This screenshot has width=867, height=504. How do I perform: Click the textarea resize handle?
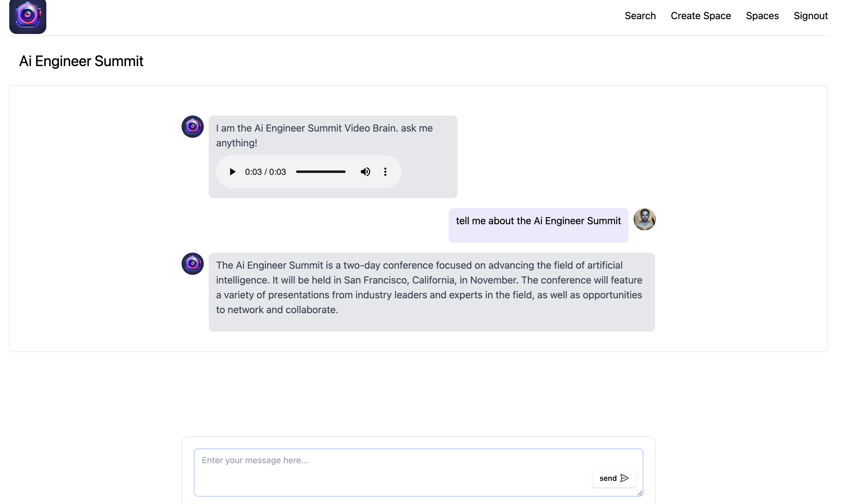(639, 493)
